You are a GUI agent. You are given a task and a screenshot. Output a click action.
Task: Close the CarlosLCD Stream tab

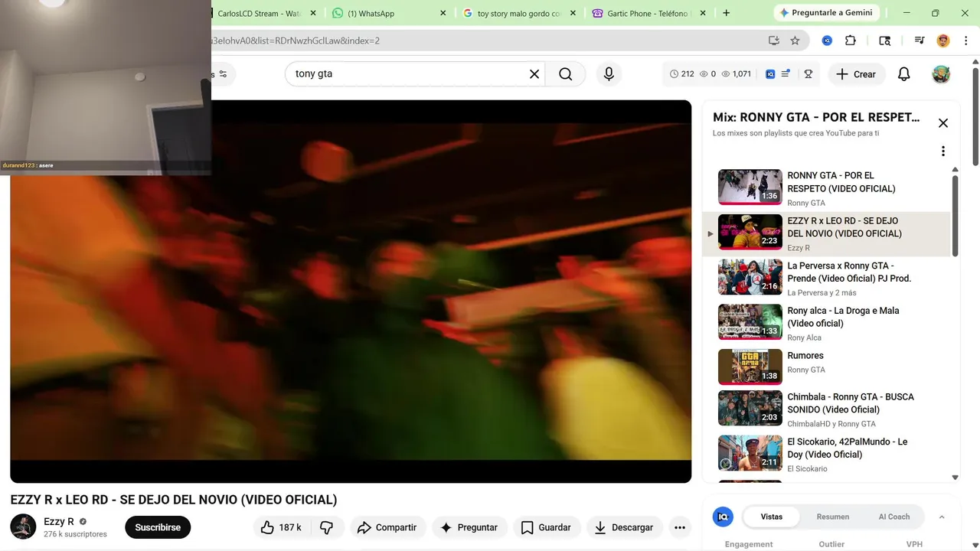[312, 13]
